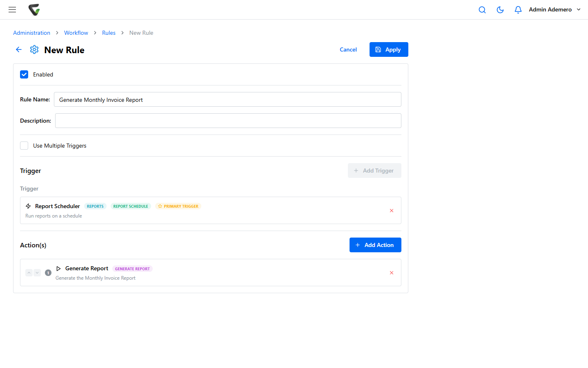
Task: Click the green shield app logo
Action: (34, 9)
